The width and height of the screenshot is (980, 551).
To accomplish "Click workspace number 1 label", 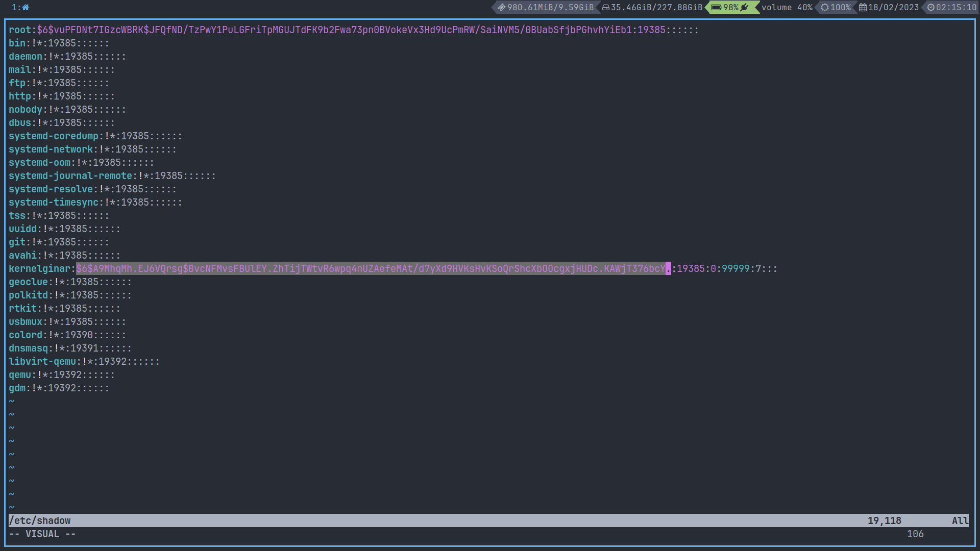I will tap(14, 8).
